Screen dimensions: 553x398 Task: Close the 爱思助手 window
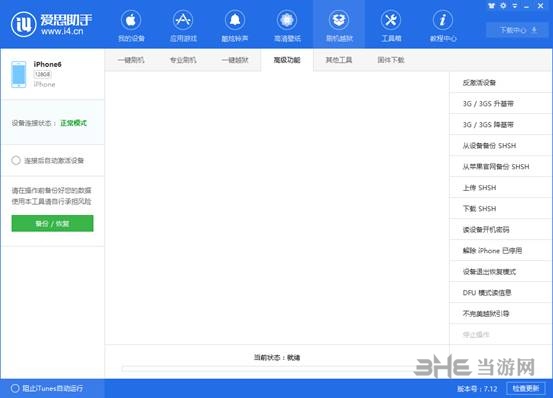(x=540, y=6)
